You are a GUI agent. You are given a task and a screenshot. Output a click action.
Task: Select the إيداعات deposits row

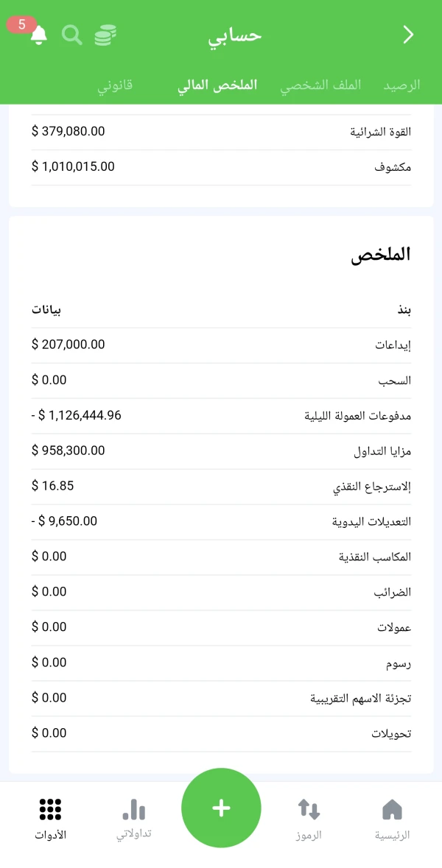pyautogui.click(x=221, y=345)
